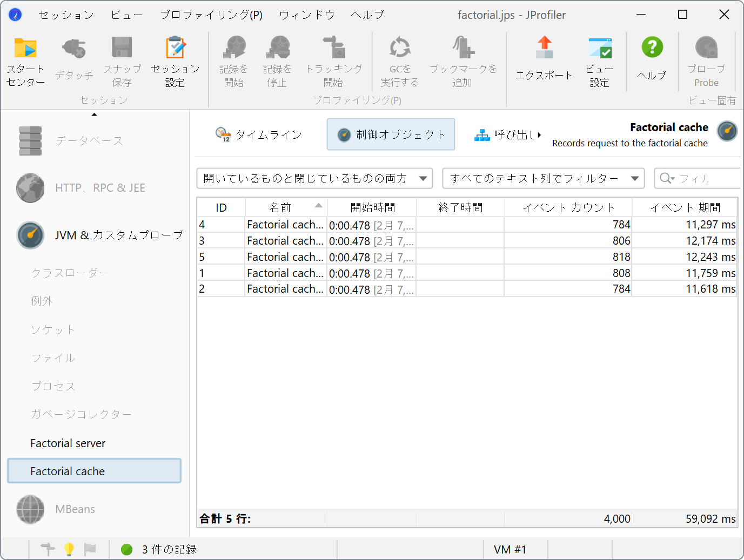Open セッション設定 clipboard icon
The image size is (744, 560).
(175, 48)
